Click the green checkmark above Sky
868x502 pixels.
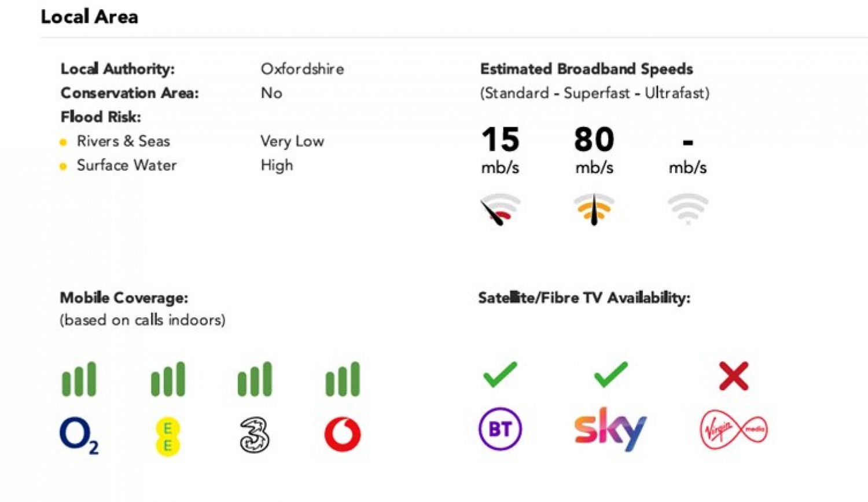click(x=610, y=375)
